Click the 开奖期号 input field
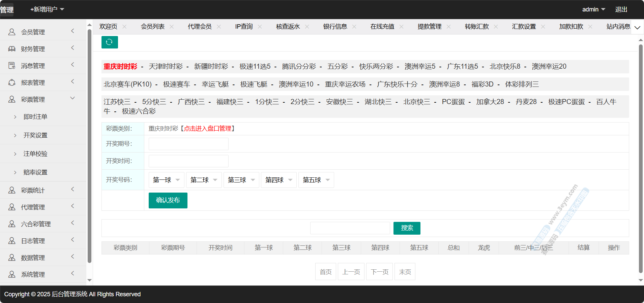Image resolution: width=644 pixels, height=303 pixels. click(188, 144)
